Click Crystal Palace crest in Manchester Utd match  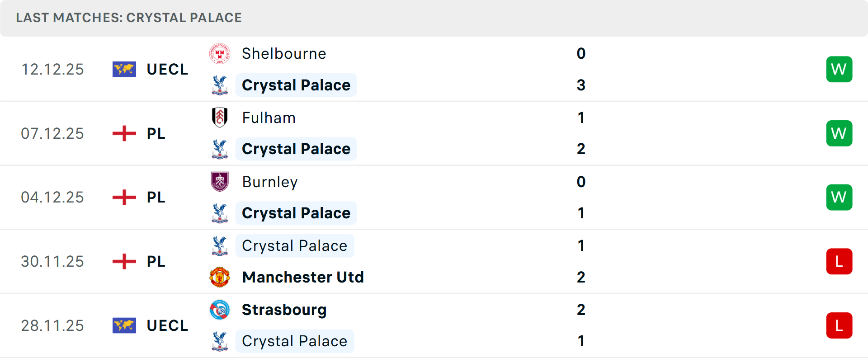click(x=220, y=246)
